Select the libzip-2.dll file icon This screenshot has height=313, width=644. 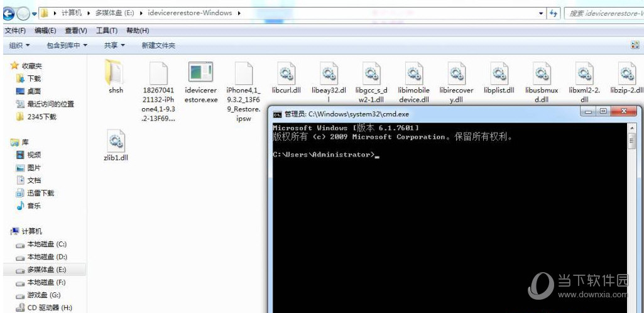(x=627, y=73)
